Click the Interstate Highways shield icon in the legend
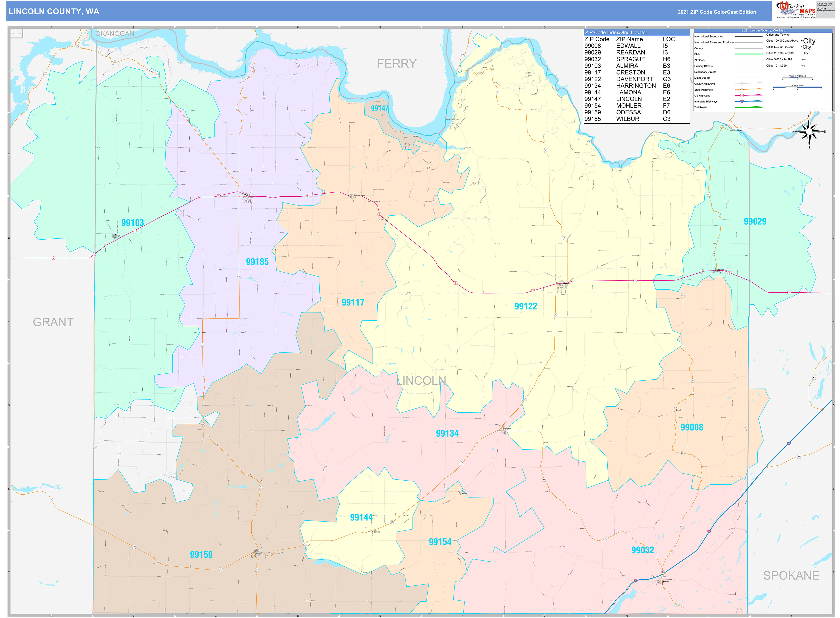Viewport: 840px width, 618px height. click(x=742, y=102)
